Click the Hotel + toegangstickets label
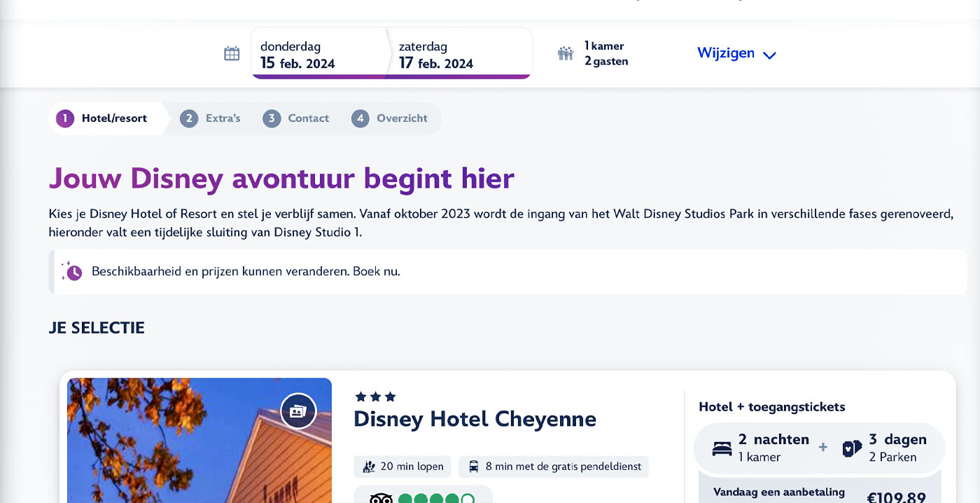 [x=772, y=407]
